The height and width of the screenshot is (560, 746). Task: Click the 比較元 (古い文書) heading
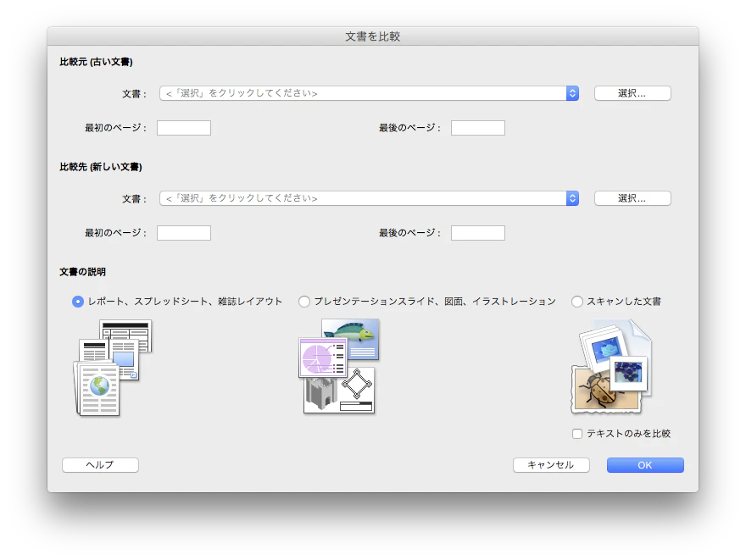96,62
